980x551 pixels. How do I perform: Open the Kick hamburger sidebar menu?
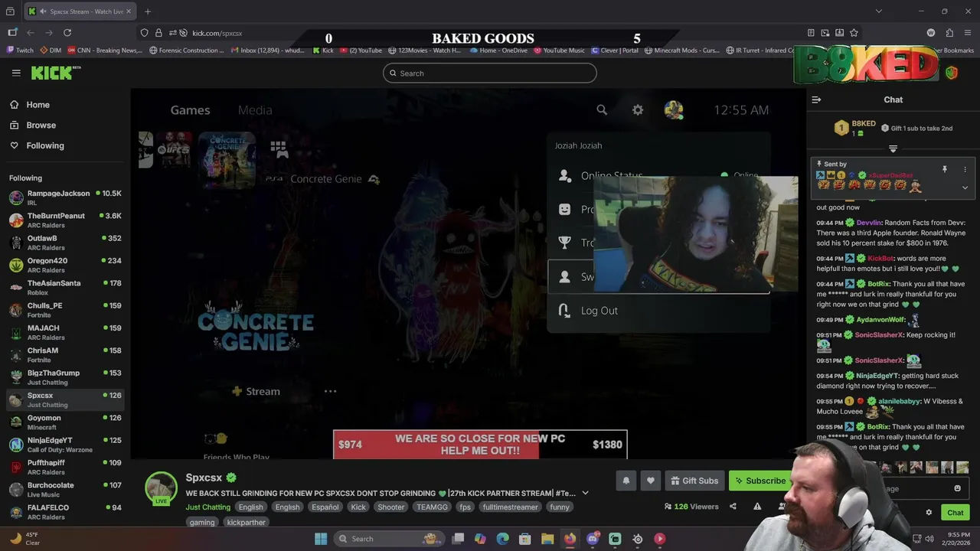click(x=16, y=73)
